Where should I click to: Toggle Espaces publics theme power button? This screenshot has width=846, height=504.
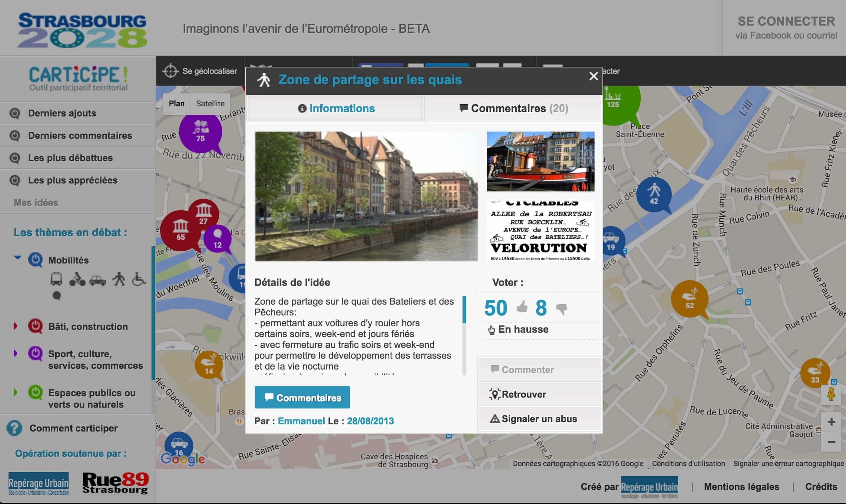[x=35, y=392]
